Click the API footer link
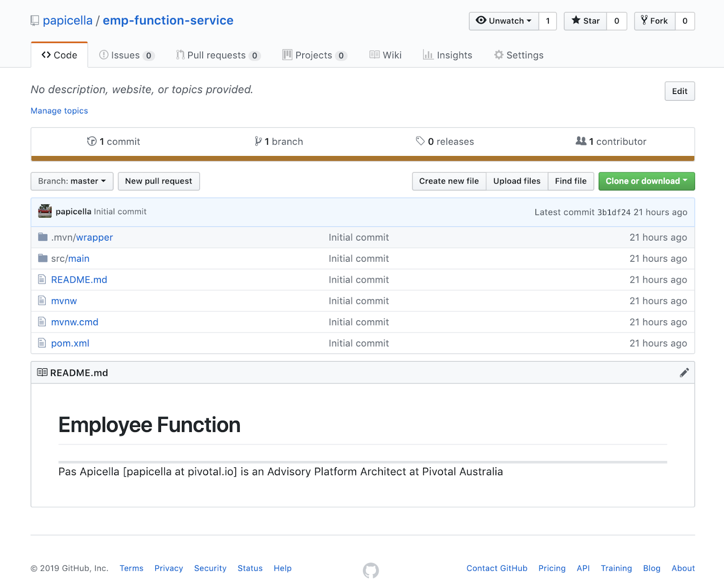The width and height of the screenshot is (724, 588). point(583,568)
